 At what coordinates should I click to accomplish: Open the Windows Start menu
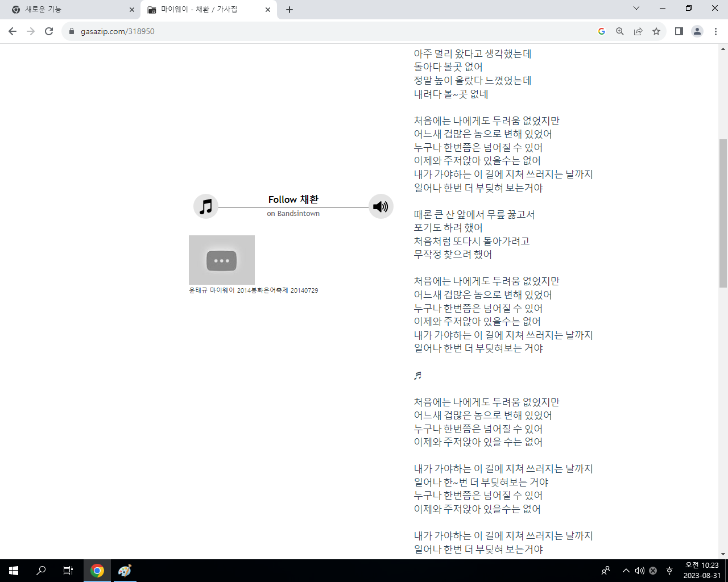click(x=14, y=571)
